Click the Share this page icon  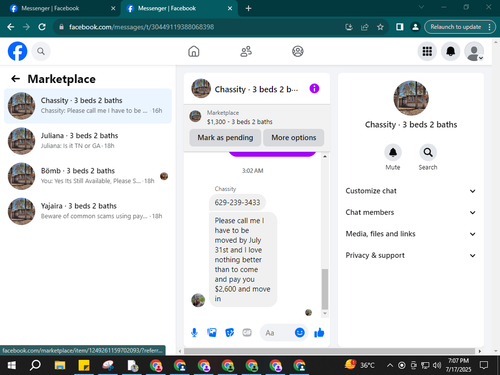click(365, 27)
